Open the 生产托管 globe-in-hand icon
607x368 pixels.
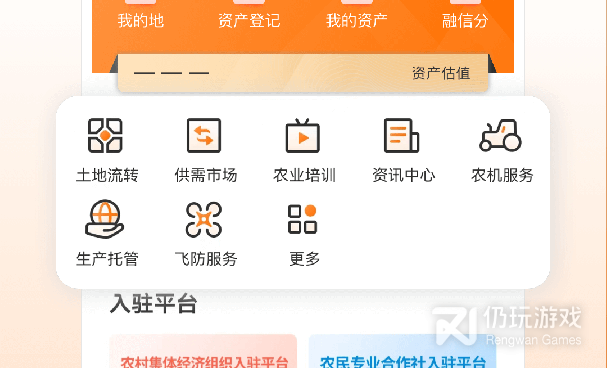click(x=105, y=219)
